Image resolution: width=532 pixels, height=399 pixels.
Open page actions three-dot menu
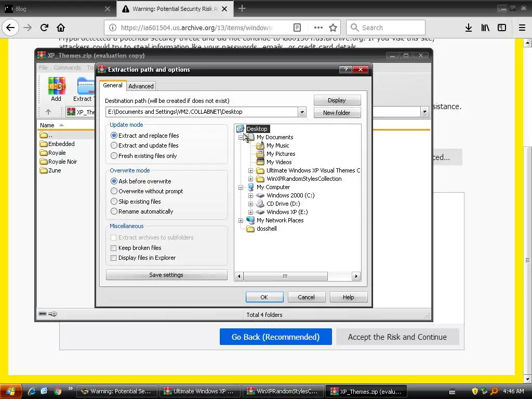[x=318, y=28]
